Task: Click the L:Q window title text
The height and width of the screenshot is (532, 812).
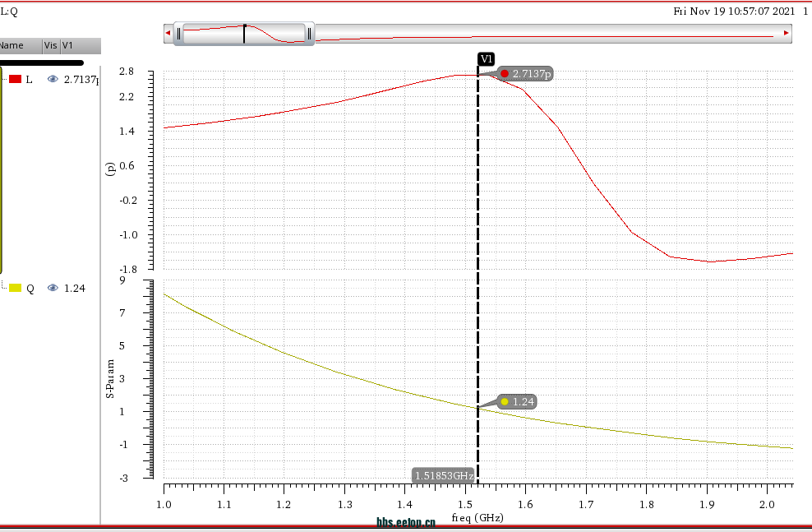Action: coord(9,12)
